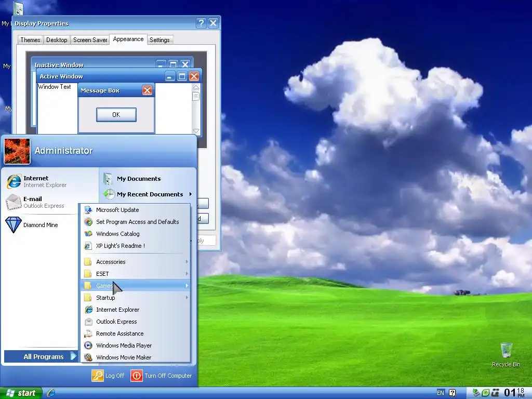Click the green ESET tray icon
Viewport: 532px width, 399px height.
(x=486, y=393)
